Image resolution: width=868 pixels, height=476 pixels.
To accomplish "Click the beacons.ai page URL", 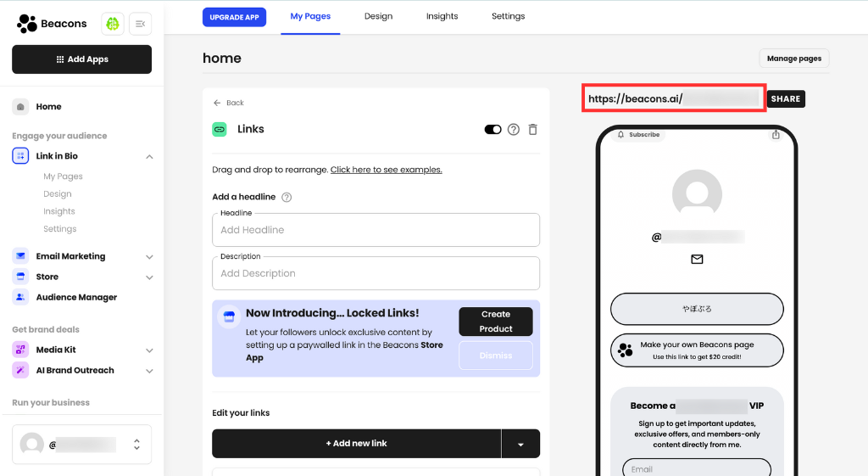I will coord(674,98).
